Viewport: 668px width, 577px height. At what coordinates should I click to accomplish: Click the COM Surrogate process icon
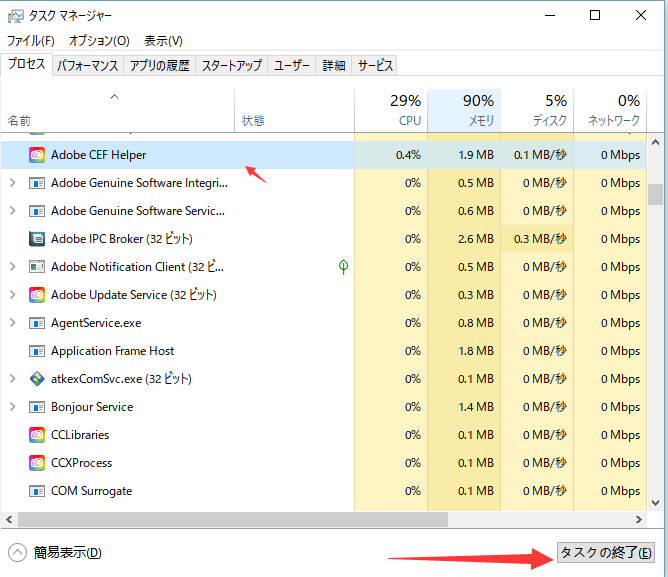pyautogui.click(x=37, y=491)
